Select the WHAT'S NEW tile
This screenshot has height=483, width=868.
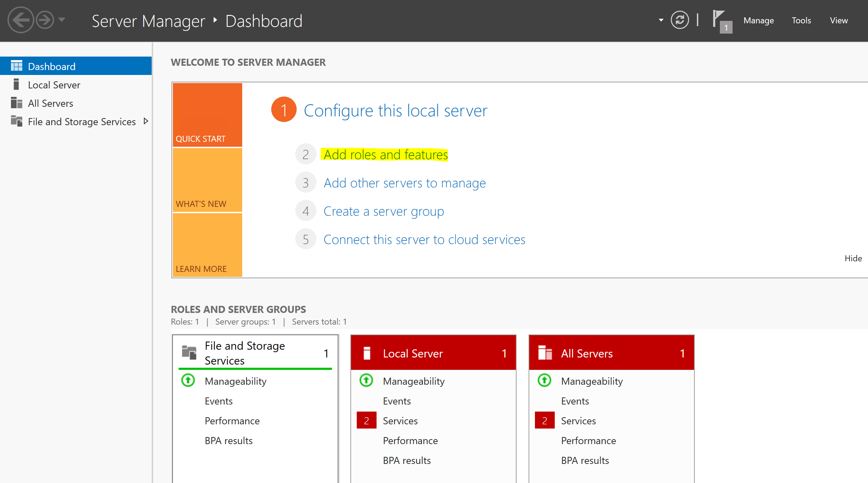point(208,180)
